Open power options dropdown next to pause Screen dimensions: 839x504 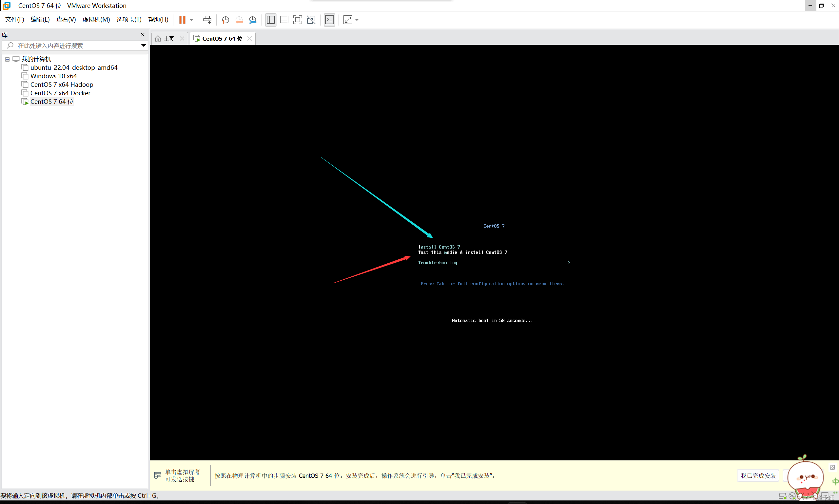(191, 20)
